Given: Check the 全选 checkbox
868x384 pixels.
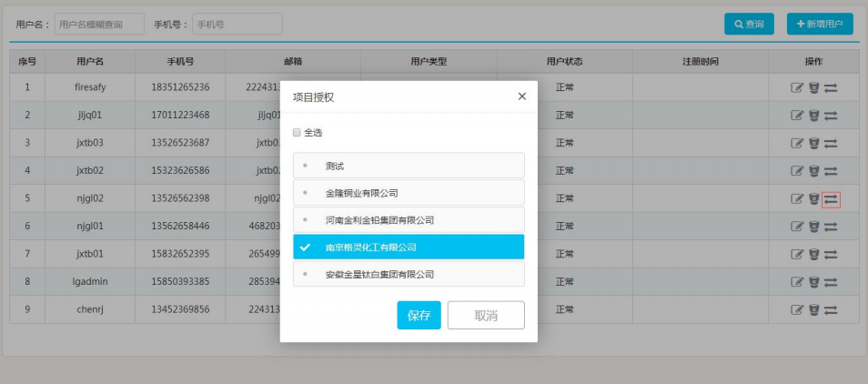Looking at the screenshot, I should (x=297, y=133).
